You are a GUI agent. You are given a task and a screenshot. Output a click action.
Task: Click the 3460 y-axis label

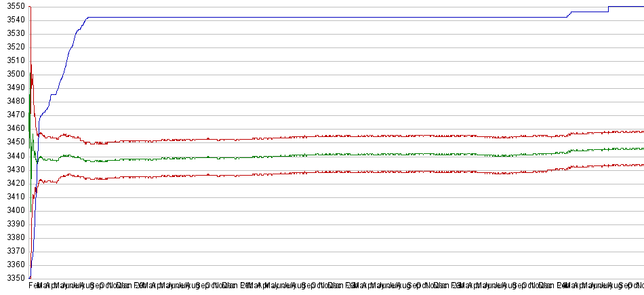click(15, 128)
